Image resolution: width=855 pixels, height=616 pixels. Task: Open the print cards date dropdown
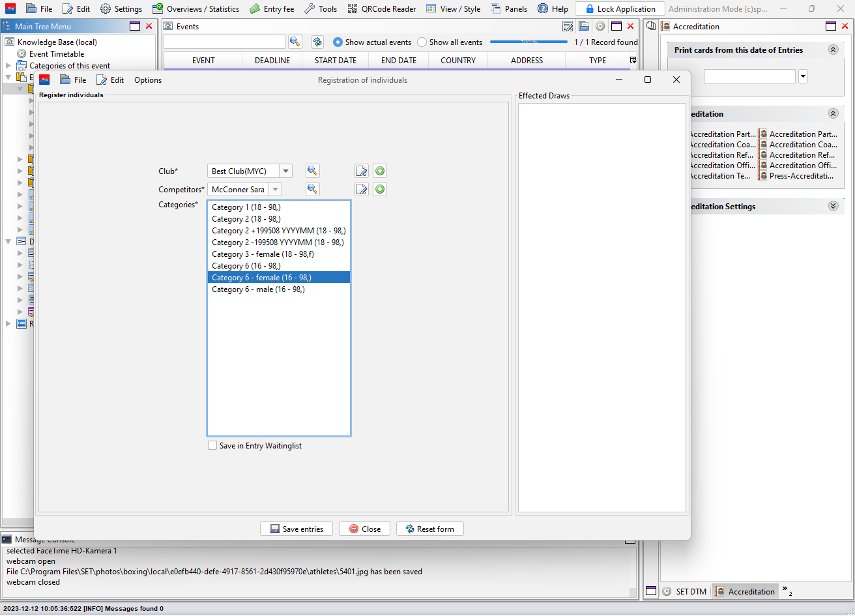(803, 76)
